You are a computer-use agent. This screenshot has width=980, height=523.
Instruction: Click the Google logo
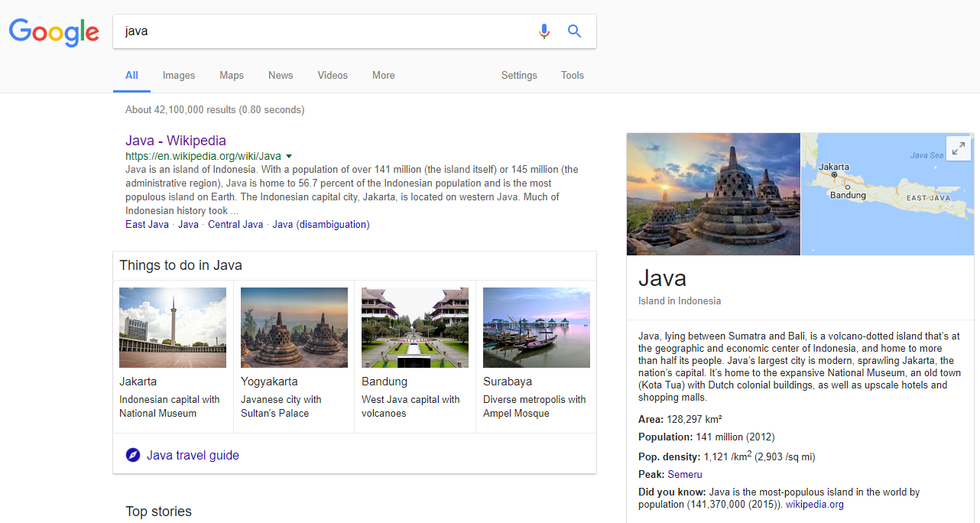click(54, 32)
